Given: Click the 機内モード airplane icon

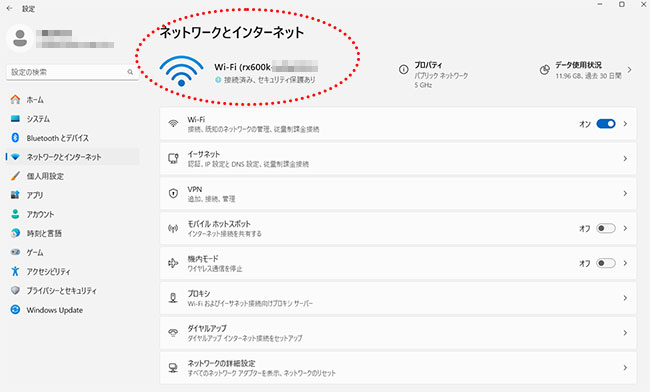Looking at the screenshot, I should tap(173, 263).
